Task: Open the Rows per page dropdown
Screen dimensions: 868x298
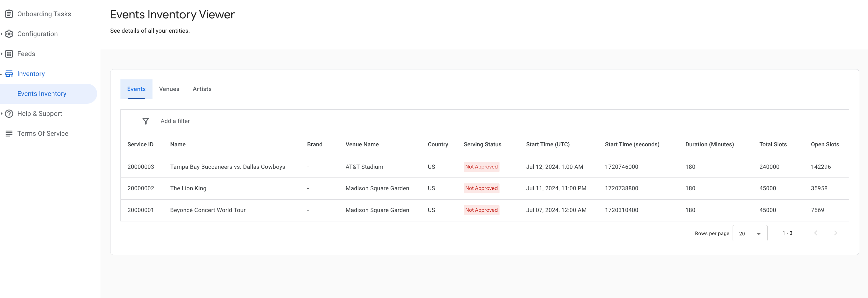Action: coord(749,233)
